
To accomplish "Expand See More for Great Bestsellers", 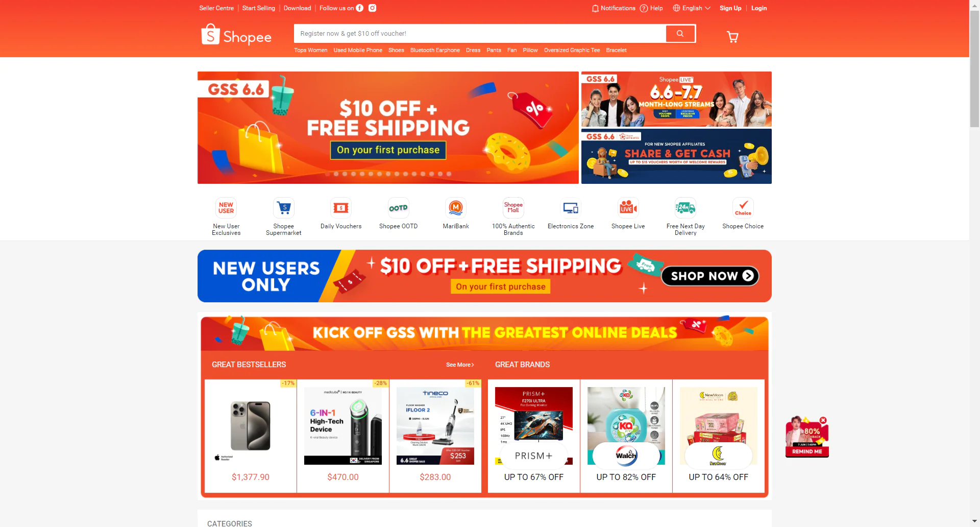I will (460, 365).
